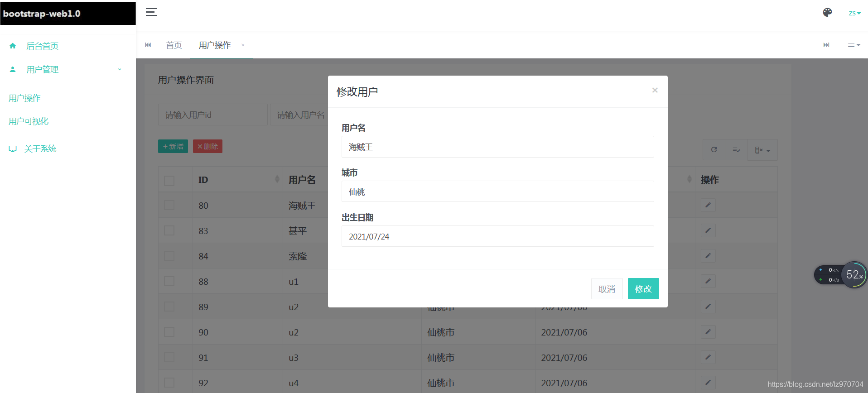Click the 新增 button
Screen dimensions: 868x393
point(173,146)
